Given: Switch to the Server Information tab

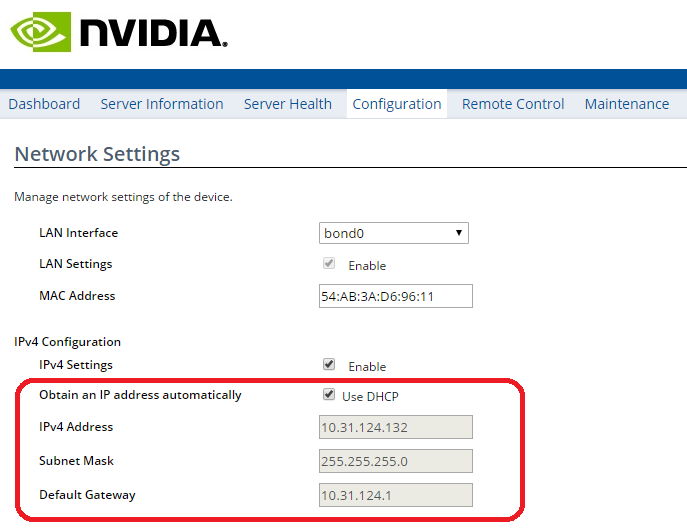Looking at the screenshot, I should click(x=162, y=104).
